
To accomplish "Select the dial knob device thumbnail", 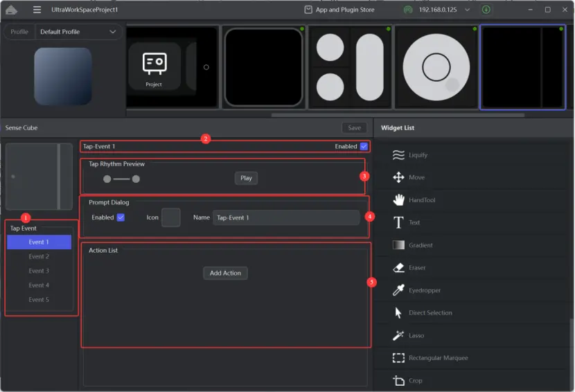I will tap(436, 67).
